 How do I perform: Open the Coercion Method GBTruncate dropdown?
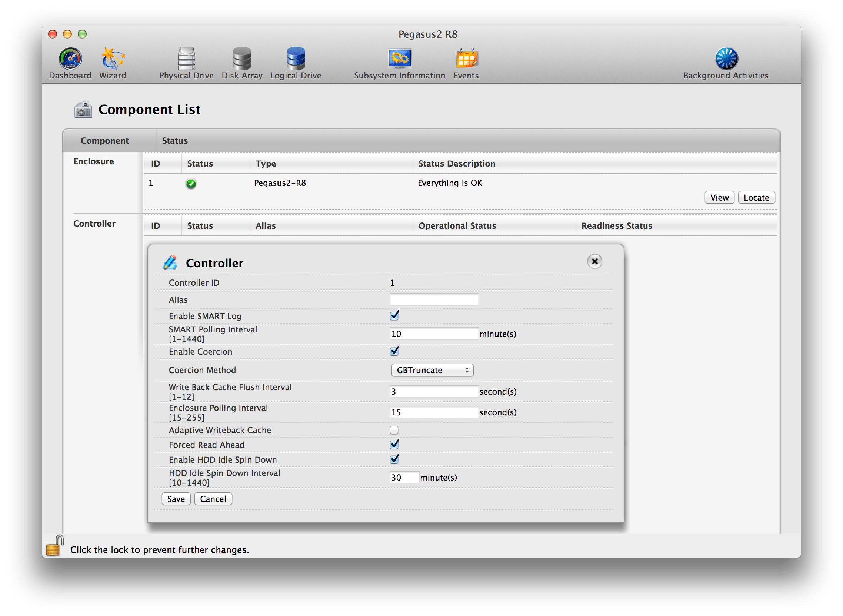(x=432, y=370)
